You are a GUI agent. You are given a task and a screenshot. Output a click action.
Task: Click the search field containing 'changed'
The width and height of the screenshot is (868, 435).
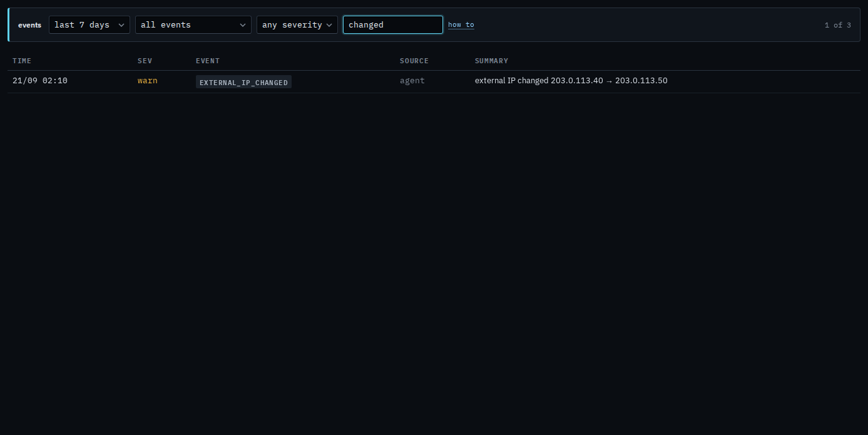pos(393,25)
